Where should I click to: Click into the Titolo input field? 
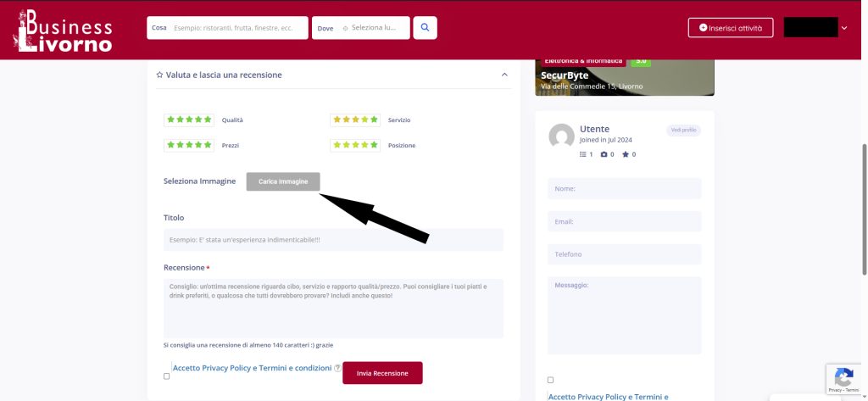coord(333,240)
